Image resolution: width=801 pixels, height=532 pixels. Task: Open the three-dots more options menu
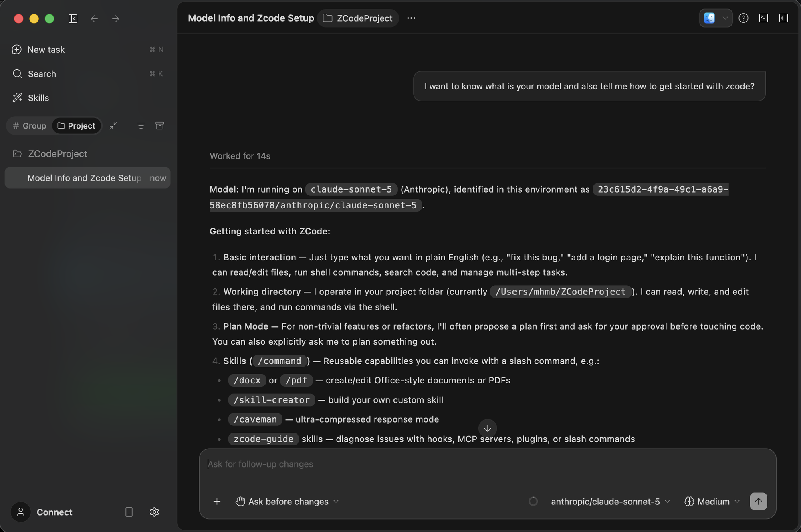coord(411,18)
